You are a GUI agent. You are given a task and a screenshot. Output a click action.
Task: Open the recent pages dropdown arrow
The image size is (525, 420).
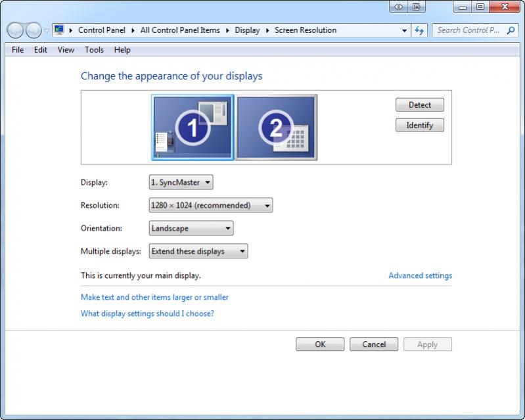[47, 30]
